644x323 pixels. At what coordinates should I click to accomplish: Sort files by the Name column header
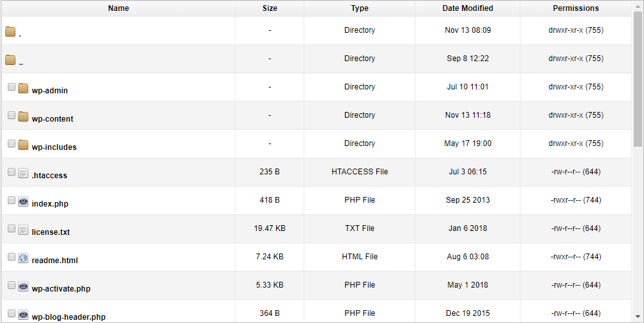pyautogui.click(x=118, y=8)
